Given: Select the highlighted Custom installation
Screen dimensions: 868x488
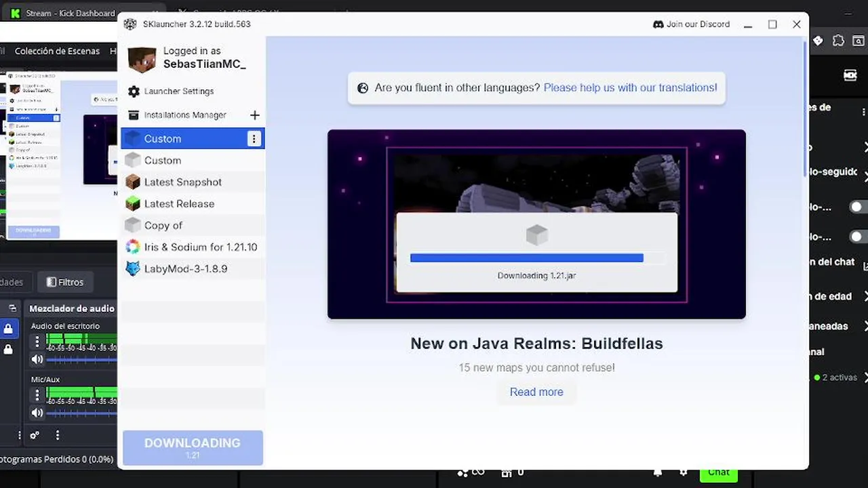Looking at the screenshot, I should click(x=193, y=139).
